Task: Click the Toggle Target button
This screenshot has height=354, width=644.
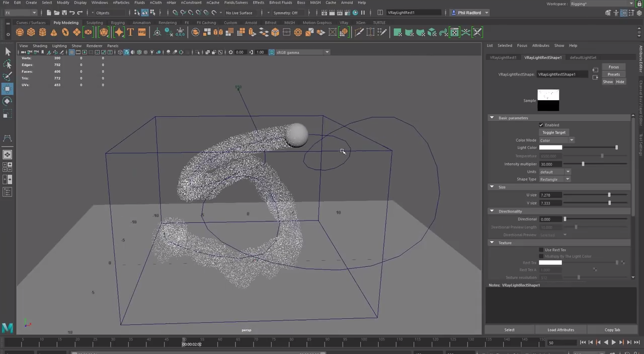Action: [554, 132]
